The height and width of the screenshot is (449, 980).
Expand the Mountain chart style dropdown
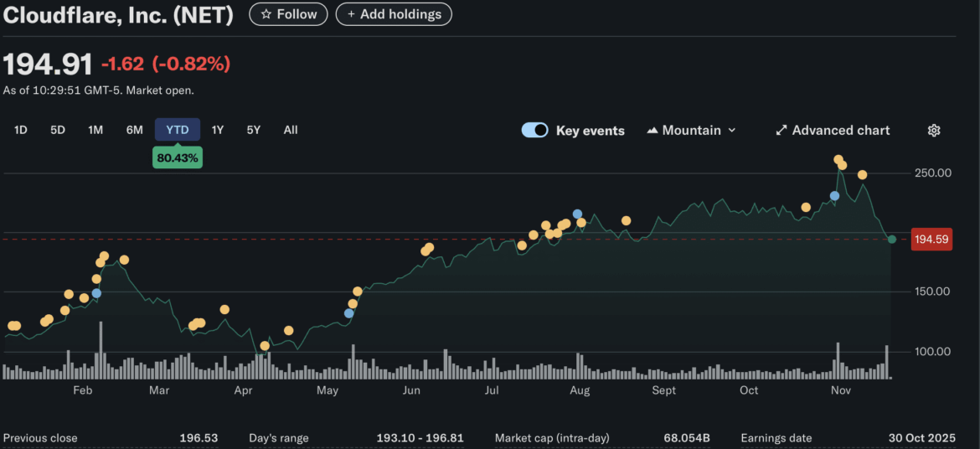(692, 131)
